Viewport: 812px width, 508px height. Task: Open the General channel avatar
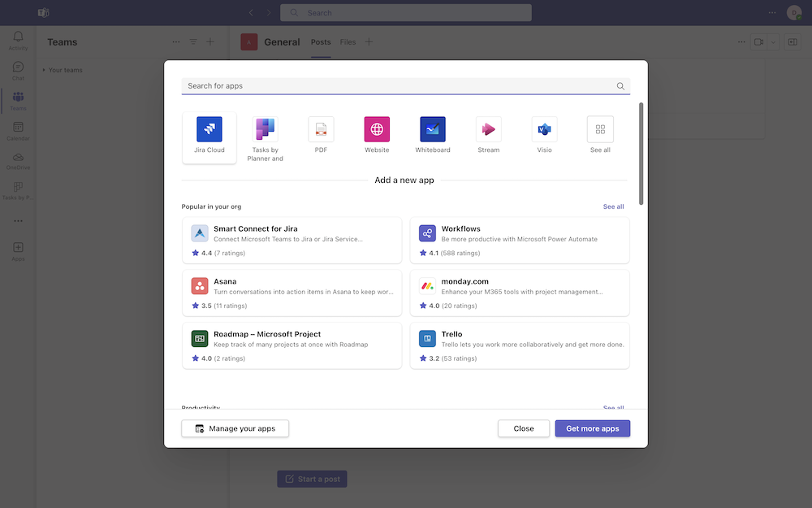click(249, 42)
